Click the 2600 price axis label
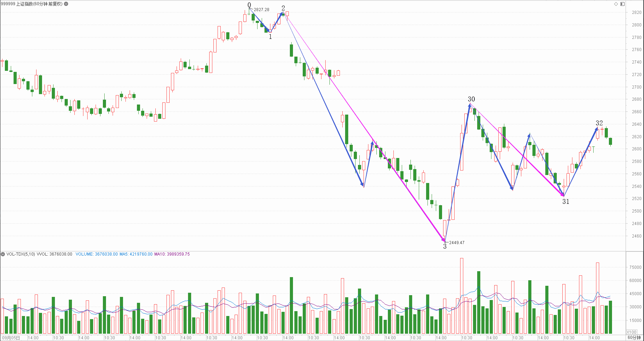 coord(637,149)
